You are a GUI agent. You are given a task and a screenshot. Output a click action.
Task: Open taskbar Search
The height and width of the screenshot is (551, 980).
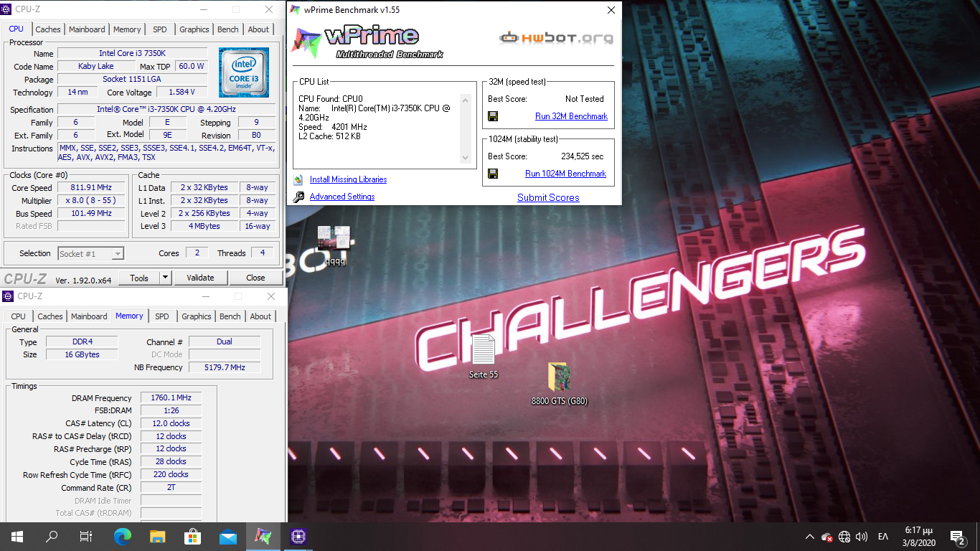coord(52,536)
